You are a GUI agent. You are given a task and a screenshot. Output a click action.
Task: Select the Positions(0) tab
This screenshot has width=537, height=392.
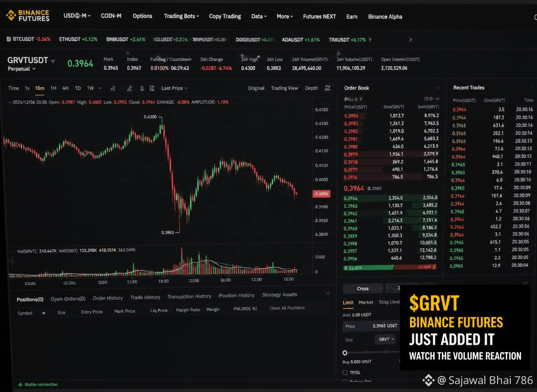pyautogui.click(x=30, y=299)
